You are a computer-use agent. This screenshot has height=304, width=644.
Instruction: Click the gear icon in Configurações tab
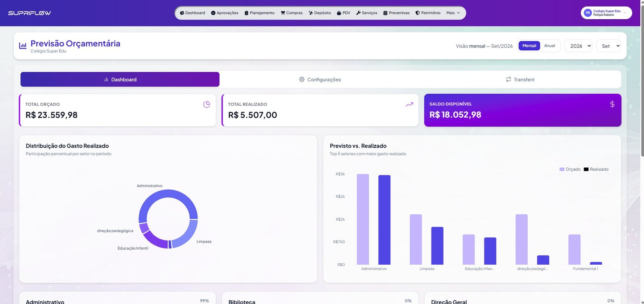coord(302,80)
